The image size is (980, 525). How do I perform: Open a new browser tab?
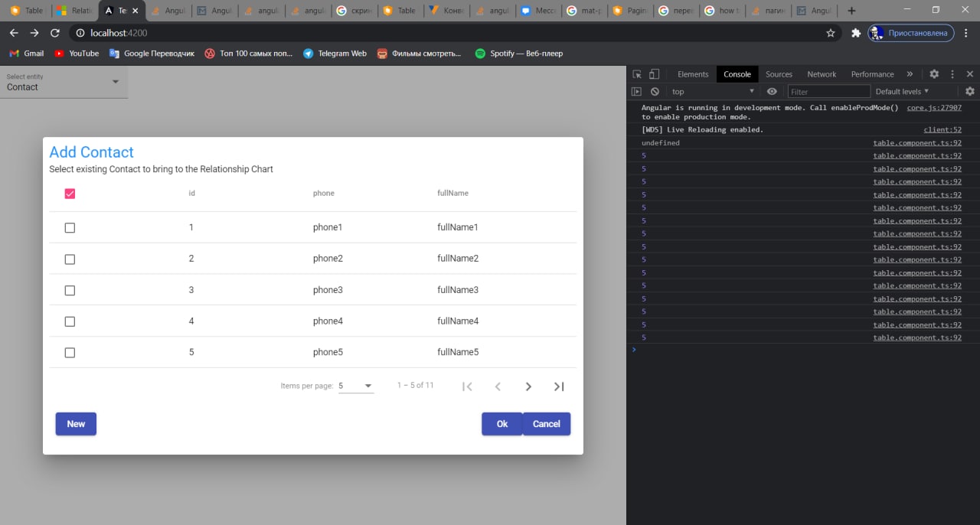click(x=851, y=11)
